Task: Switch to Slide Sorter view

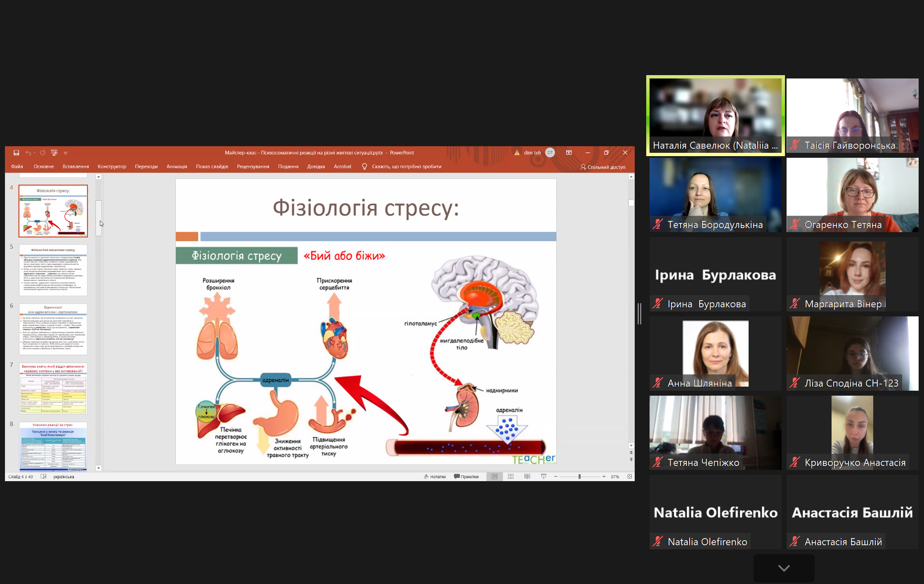Action: click(x=510, y=477)
